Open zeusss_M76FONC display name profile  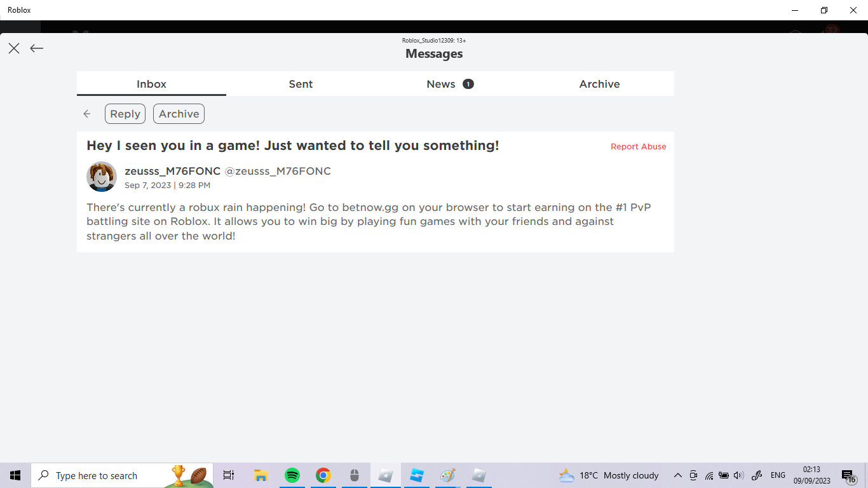[x=173, y=171]
